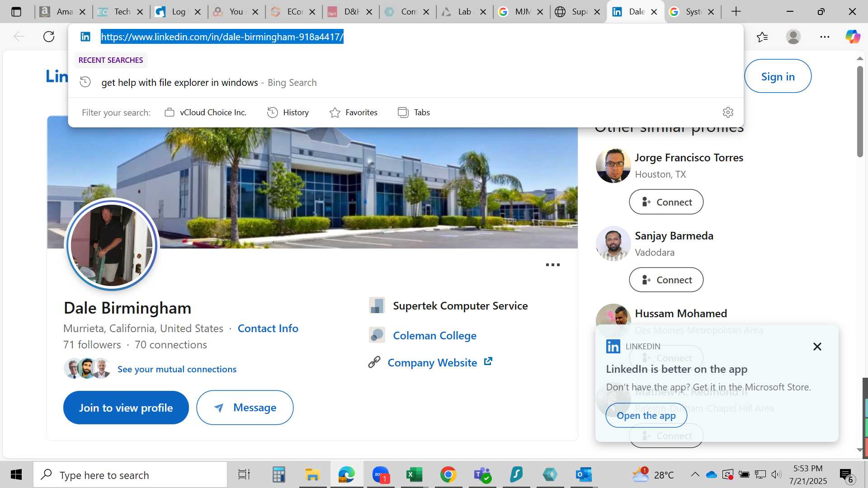Click the Sign in button
The width and height of the screenshot is (868, 488).
point(778,76)
